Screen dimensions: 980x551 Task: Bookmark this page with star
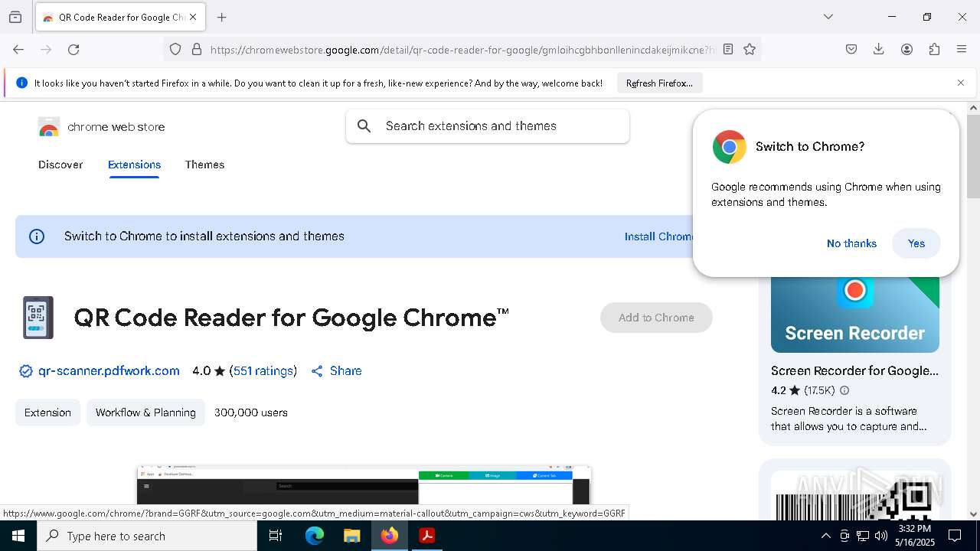click(750, 49)
